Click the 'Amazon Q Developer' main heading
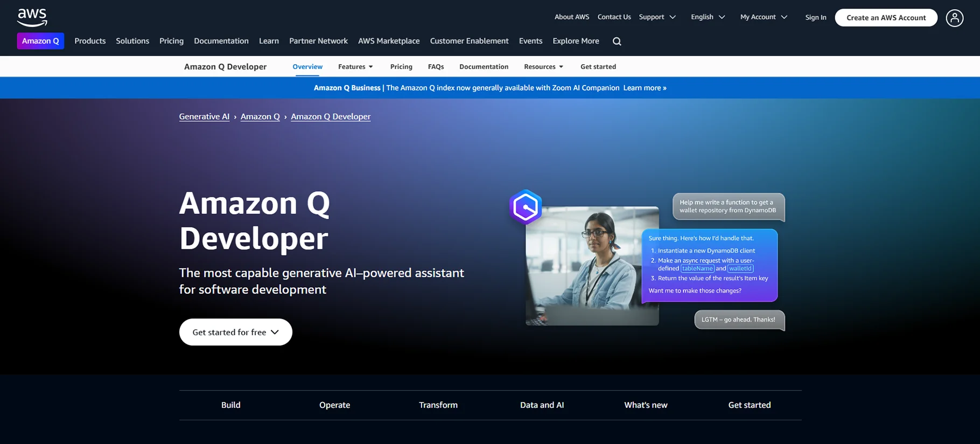980x444 pixels. tap(254, 220)
